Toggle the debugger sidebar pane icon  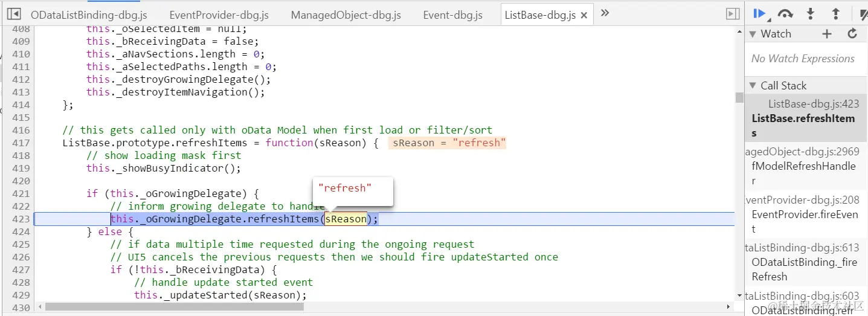(x=733, y=14)
